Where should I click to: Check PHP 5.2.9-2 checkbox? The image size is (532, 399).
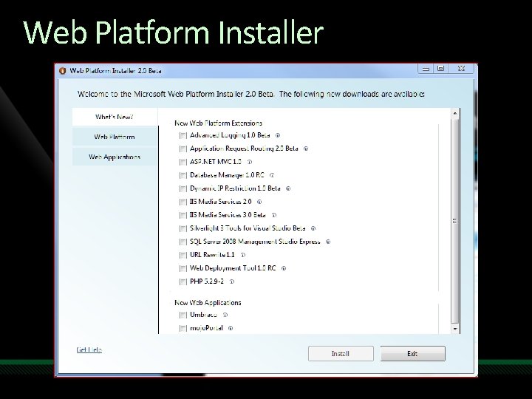click(183, 282)
